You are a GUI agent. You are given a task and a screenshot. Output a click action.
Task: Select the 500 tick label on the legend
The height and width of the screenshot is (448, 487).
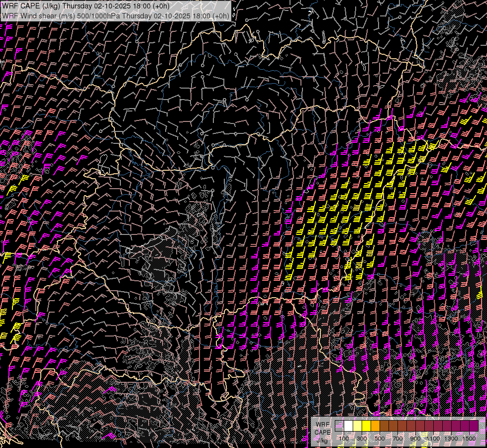(x=380, y=438)
